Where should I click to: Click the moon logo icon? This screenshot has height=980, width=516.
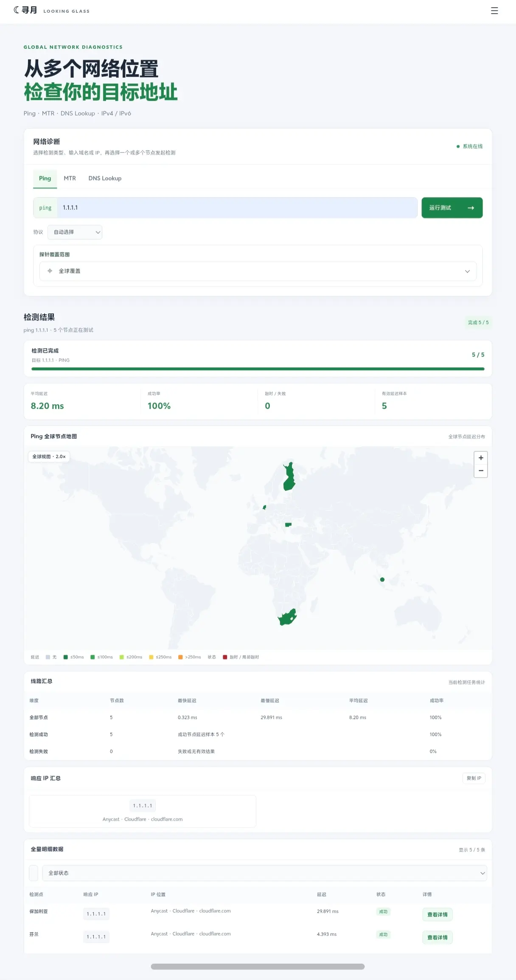pyautogui.click(x=17, y=10)
